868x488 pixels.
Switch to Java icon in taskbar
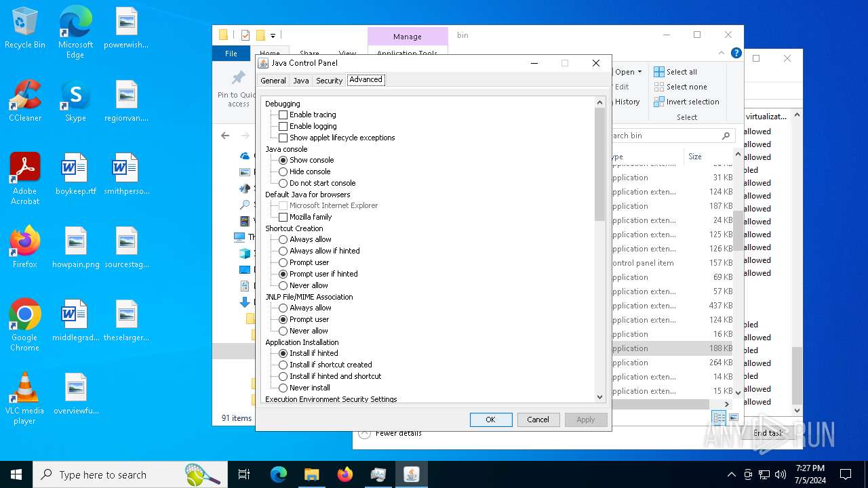(x=411, y=474)
